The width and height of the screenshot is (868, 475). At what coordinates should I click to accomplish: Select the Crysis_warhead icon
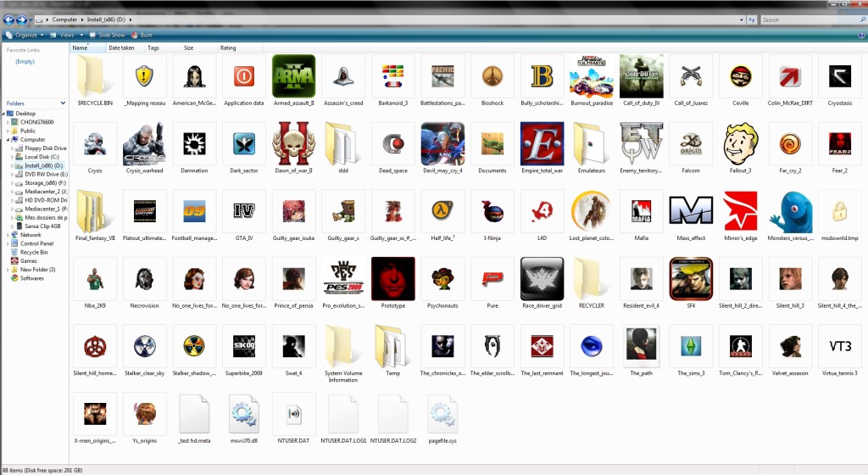(x=144, y=144)
